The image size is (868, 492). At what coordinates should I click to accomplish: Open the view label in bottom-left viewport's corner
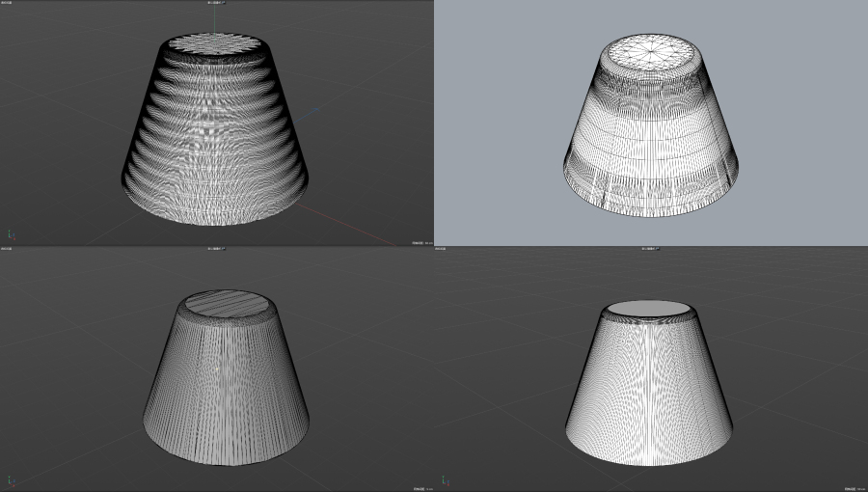tap(6, 249)
